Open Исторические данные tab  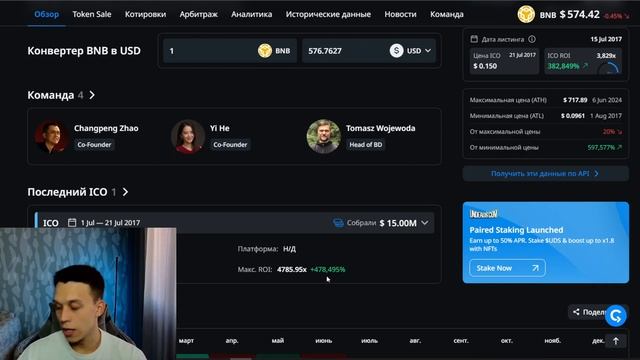coord(328,14)
